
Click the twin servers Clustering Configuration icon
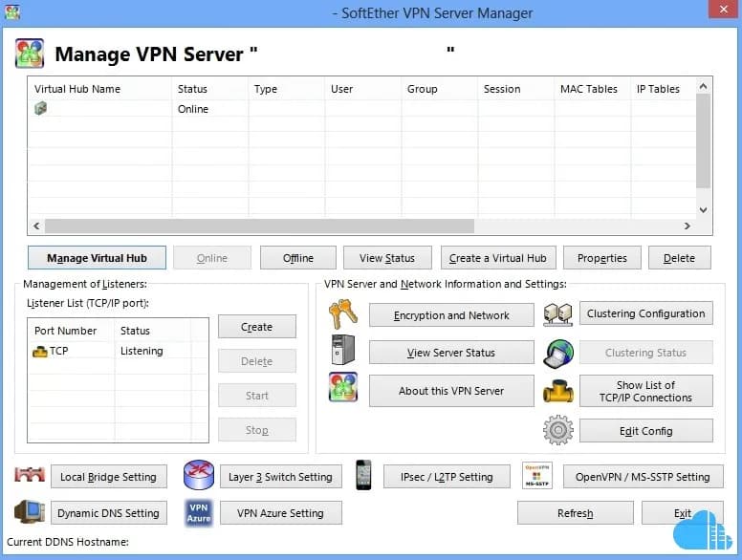(x=557, y=314)
